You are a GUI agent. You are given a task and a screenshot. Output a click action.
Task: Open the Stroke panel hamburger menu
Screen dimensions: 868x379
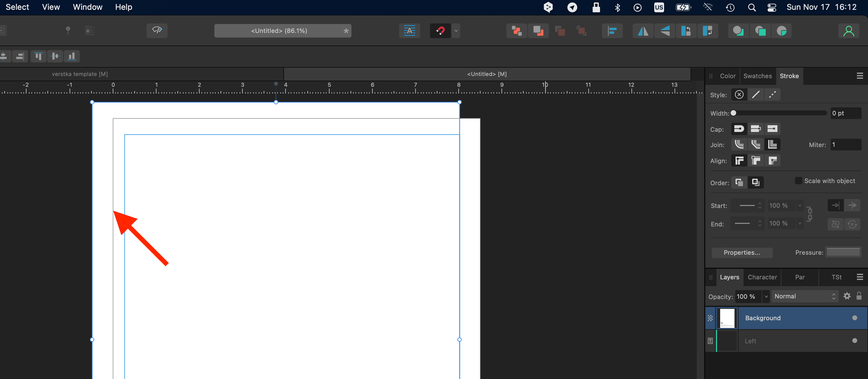(x=860, y=76)
